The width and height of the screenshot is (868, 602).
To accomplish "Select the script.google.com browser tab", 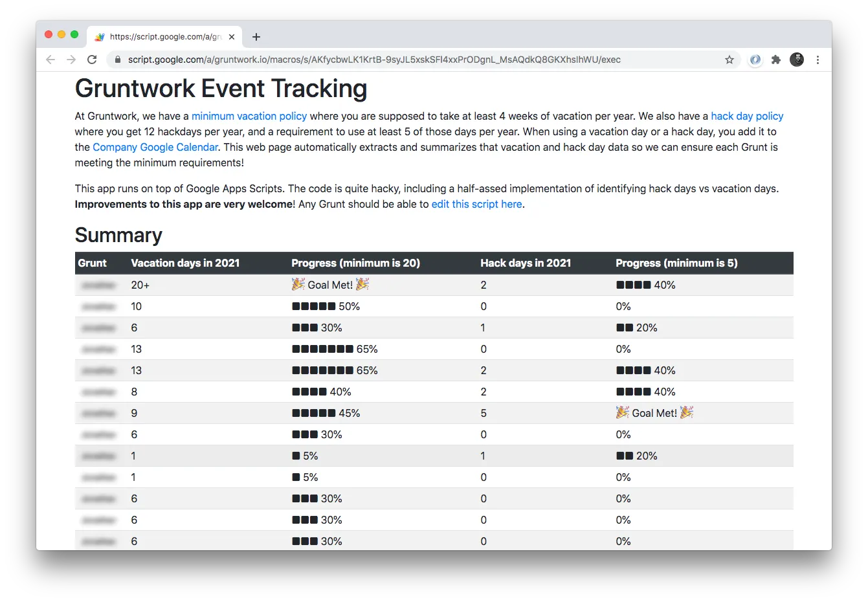I will [x=164, y=37].
